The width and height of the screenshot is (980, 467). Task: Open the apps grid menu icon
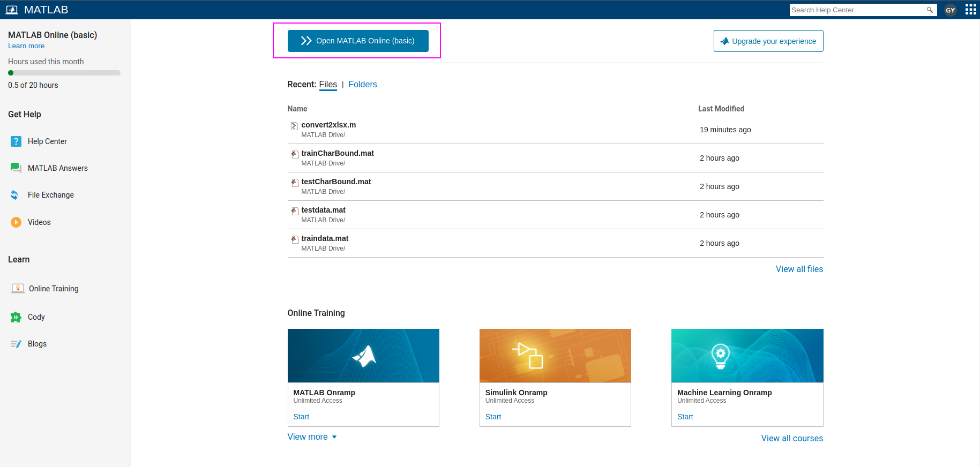tap(970, 10)
